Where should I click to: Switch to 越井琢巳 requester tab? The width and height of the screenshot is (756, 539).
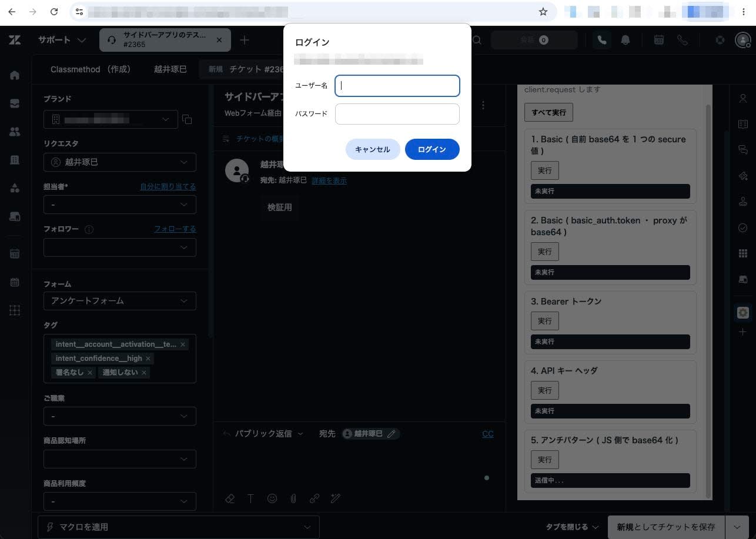click(170, 69)
